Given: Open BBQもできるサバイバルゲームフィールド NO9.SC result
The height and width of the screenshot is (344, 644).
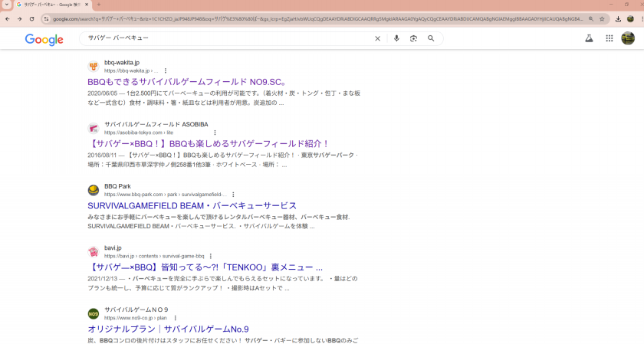Looking at the screenshot, I should click(187, 82).
